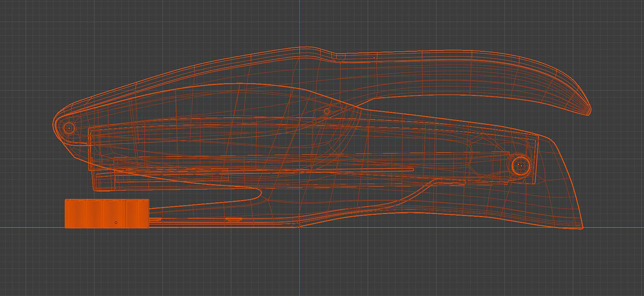The image size is (644, 296).
Task: Click the small pivot circle at the stapler's front nose
Action: click(x=69, y=128)
